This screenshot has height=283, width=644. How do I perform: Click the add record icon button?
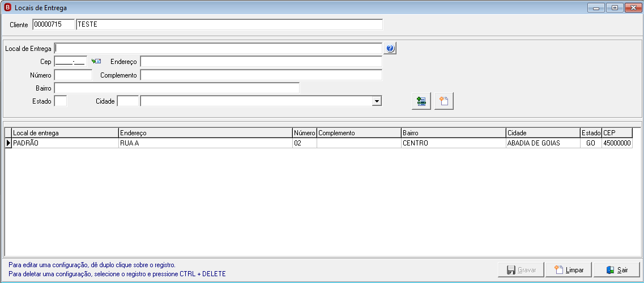click(421, 101)
